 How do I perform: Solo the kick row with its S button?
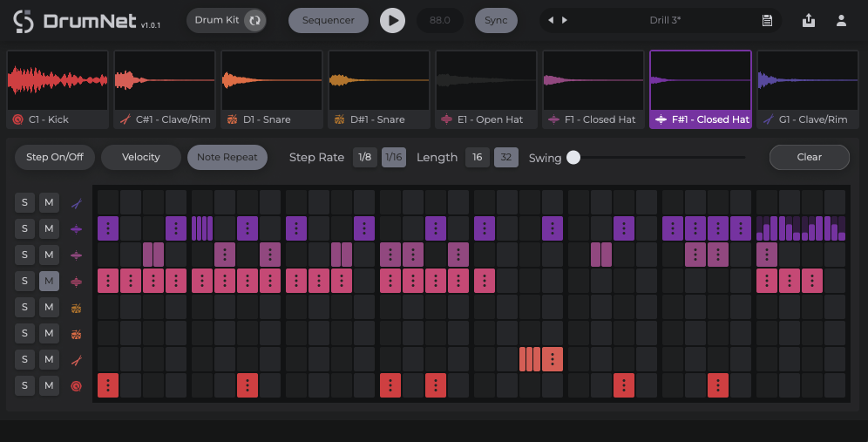[x=24, y=385]
